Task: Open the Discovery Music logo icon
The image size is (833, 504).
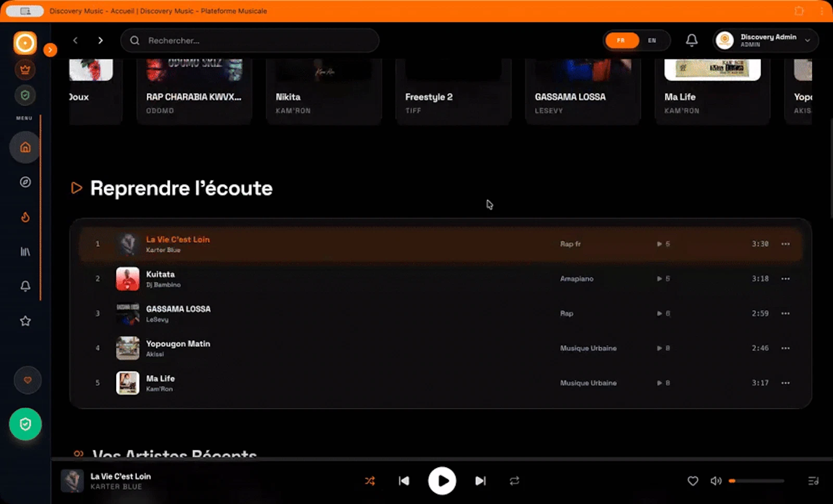Action: point(25,43)
